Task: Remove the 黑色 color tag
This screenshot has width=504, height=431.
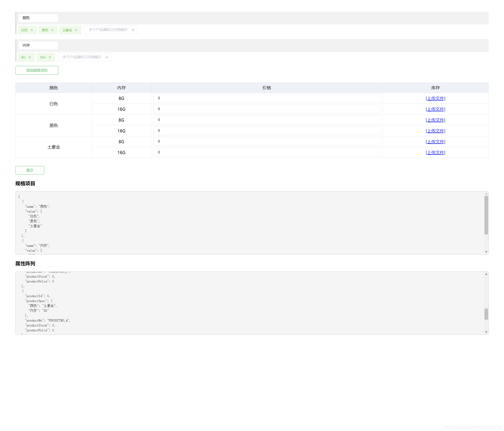Action: (52, 30)
